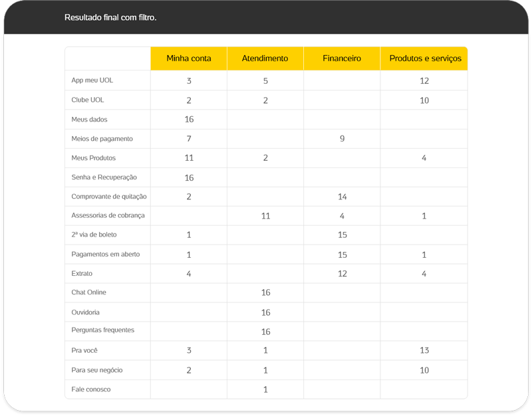
Task: Click the "Financeiro" column header
Action: pos(342,58)
